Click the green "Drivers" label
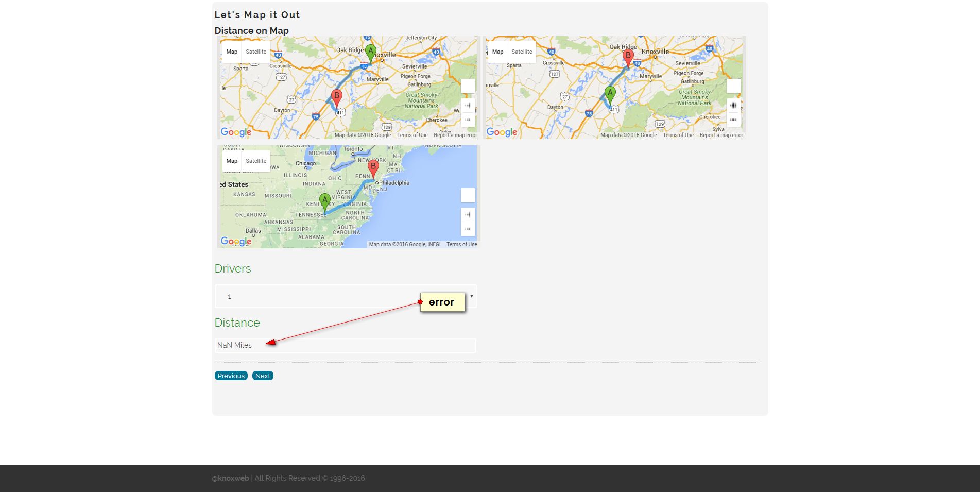This screenshot has width=980, height=492. coord(233,268)
